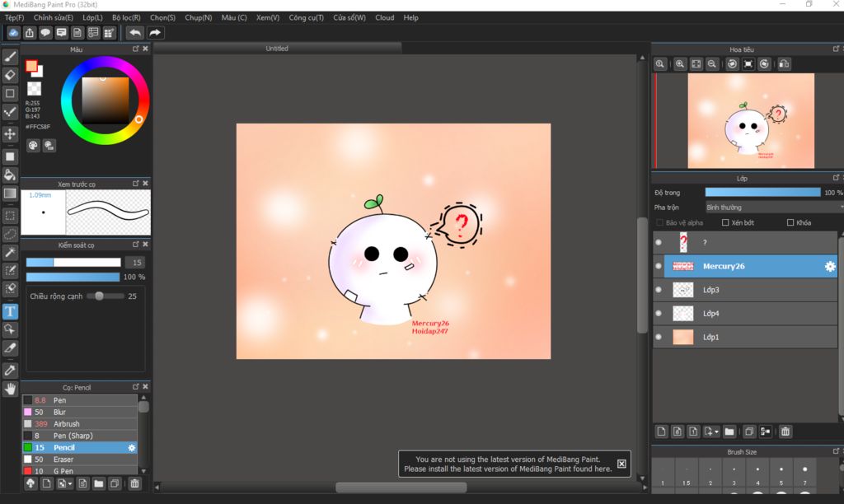This screenshot has height=504, width=844.
Task: Click the cloud save icon in the toolbar
Action: point(13,33)
